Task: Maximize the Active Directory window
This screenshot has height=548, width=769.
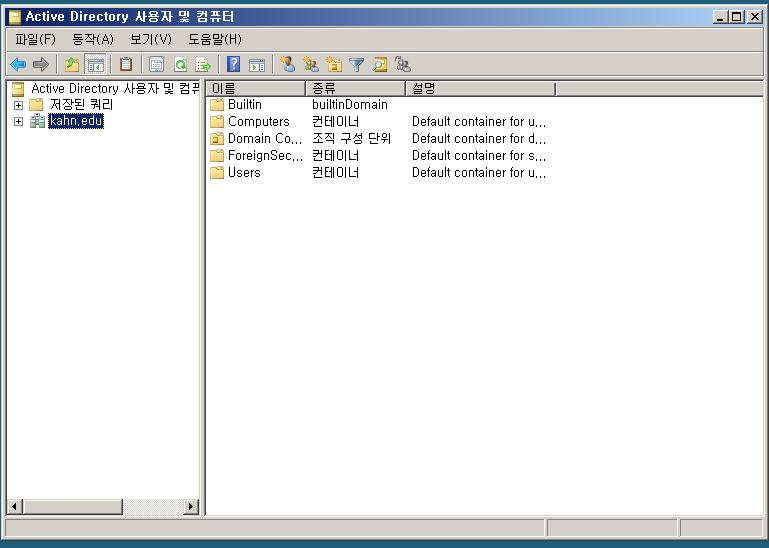Action: click(x=736, y=17)
